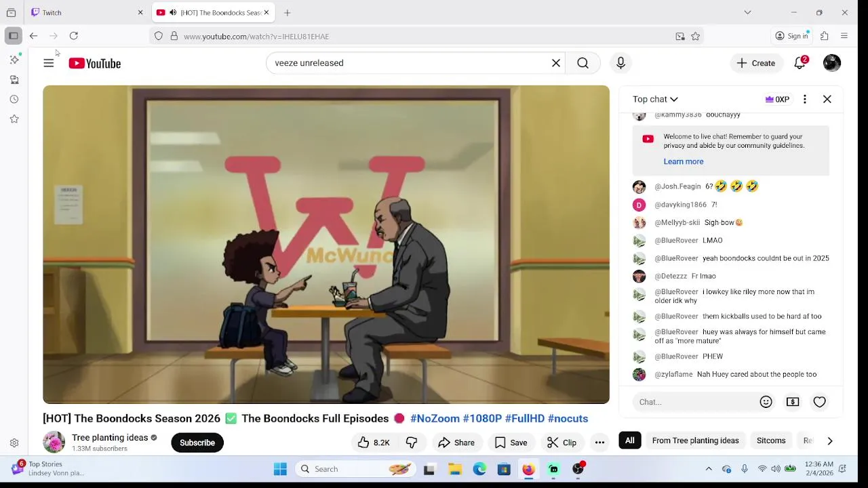This screenshot has height=488, width=868.
Task: Open Firefox AI chatbot sidebar icon
Action: (x=14, y=60)
